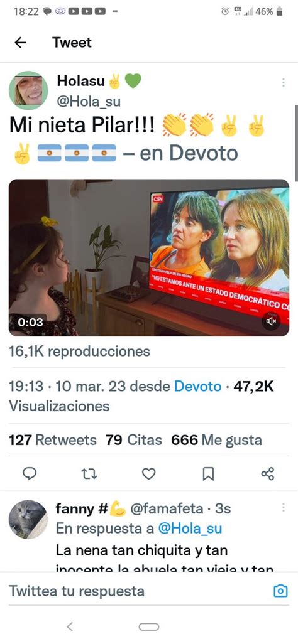Open the three-dot menu on Holasu's tweet

click(x=283, y=83)
